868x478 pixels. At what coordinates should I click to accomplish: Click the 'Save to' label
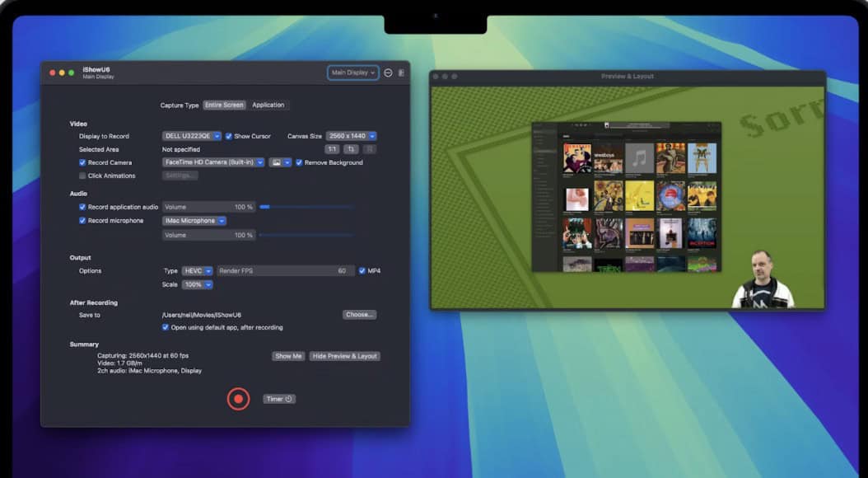click(90, 315)
